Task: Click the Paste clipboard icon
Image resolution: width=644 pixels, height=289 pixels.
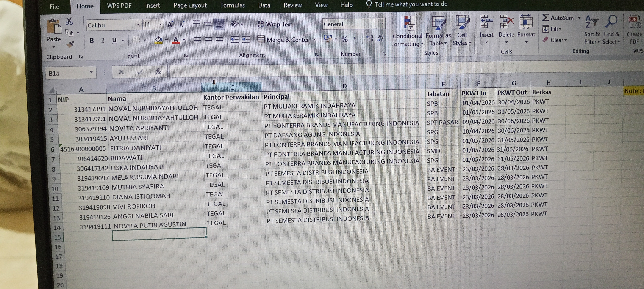Action: 54,26
